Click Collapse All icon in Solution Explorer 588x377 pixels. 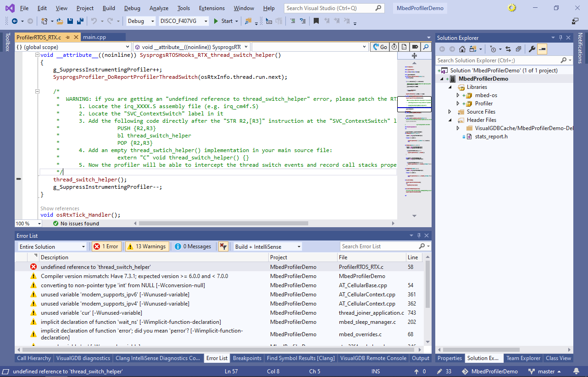coord(518,49)
